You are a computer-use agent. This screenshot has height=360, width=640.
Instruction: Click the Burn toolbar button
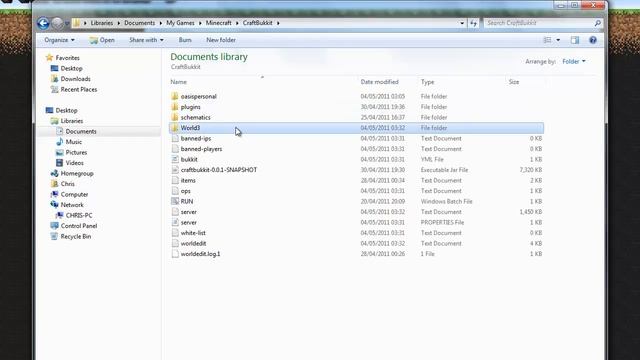pyautogui.click(x=185, y=40)
